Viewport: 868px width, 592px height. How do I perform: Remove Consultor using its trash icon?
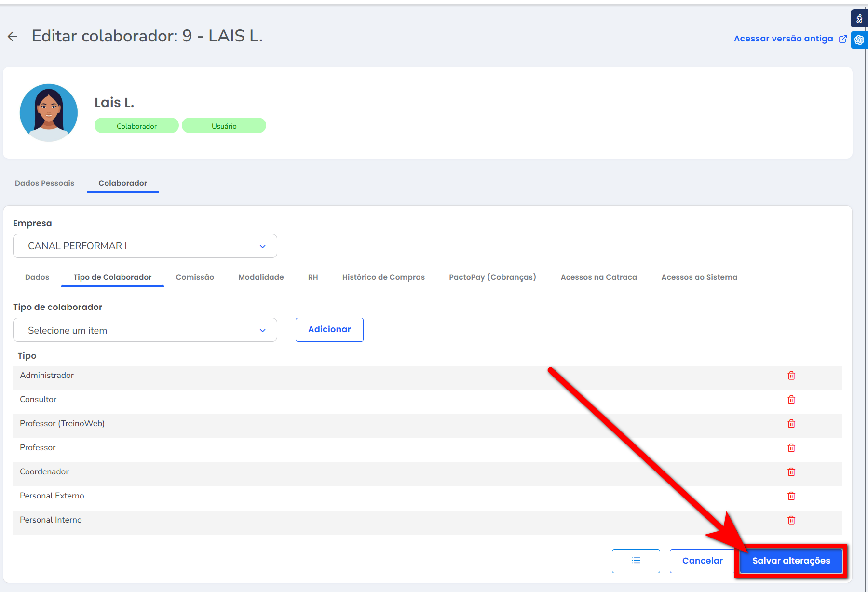[x=791, y=400]
